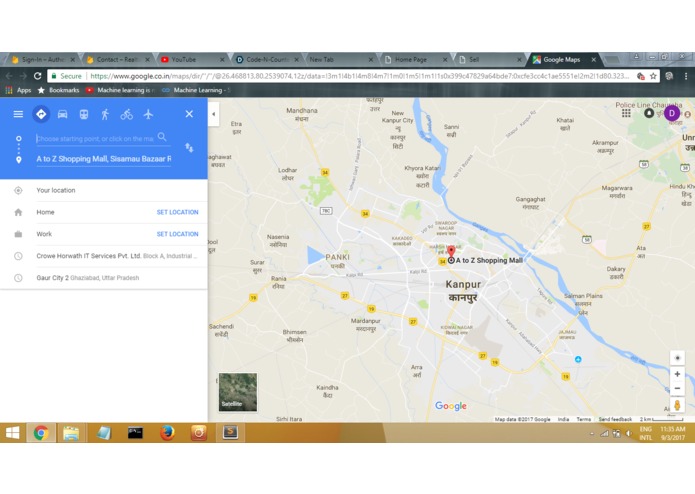Click the India region link
The height and width of the screenshot is (494, 695).
(563, 419)
